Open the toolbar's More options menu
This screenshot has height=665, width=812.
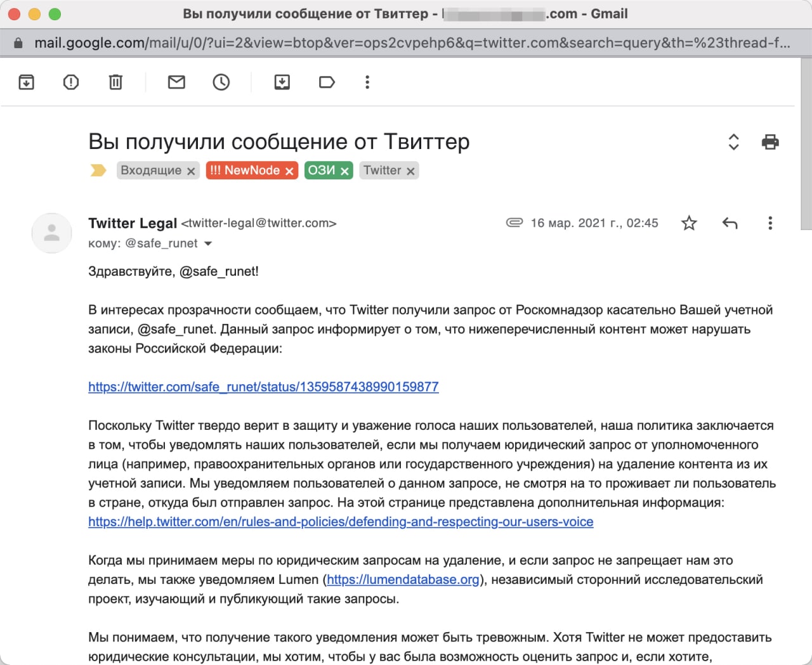[x=367, y=82]
